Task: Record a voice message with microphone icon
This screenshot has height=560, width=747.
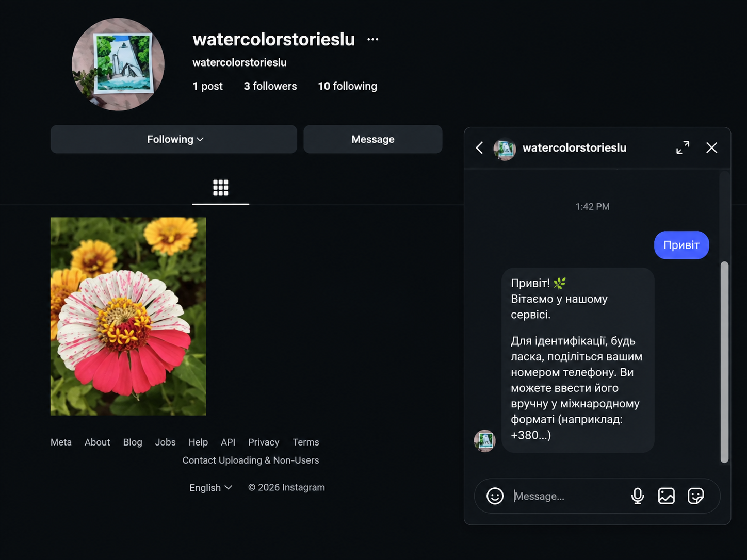Action: coord(638,496)
